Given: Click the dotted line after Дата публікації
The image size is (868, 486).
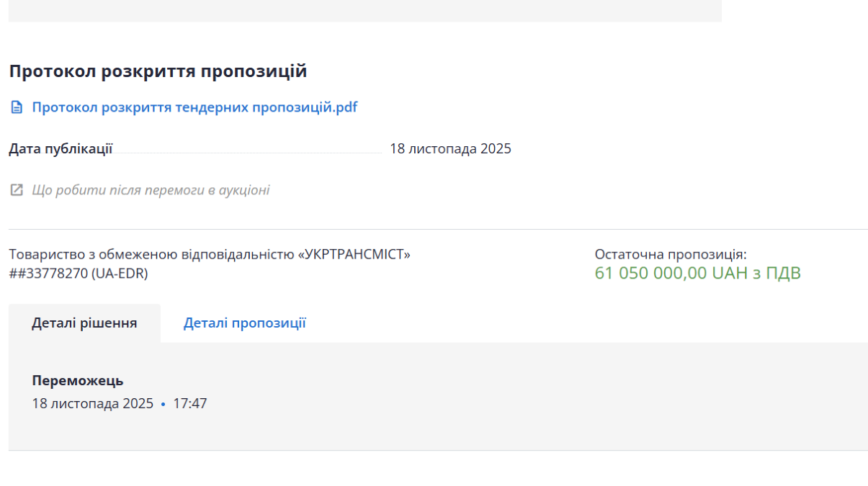Looking at the screenshot, I should point(249,153).
